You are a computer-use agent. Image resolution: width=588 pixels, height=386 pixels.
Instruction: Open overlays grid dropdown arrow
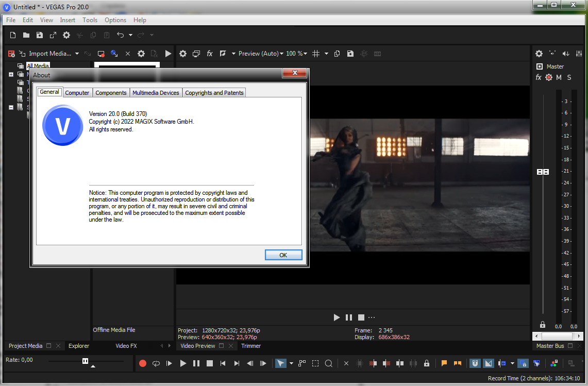[326, 54]
